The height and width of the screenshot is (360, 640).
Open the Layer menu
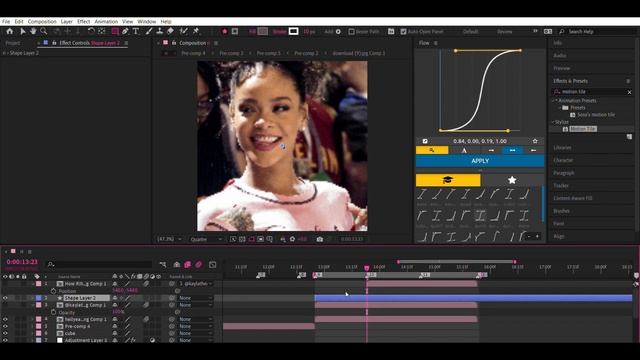click(67, 21)
